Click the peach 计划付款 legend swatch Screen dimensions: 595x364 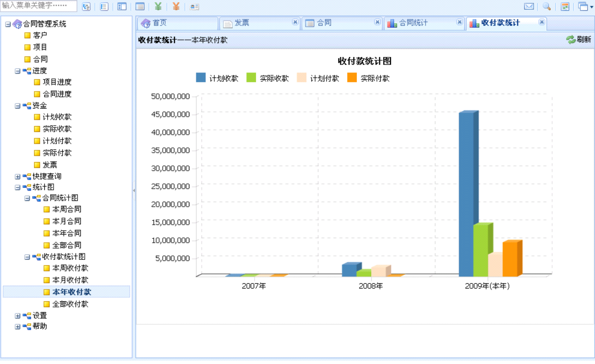tap(301, 77)
